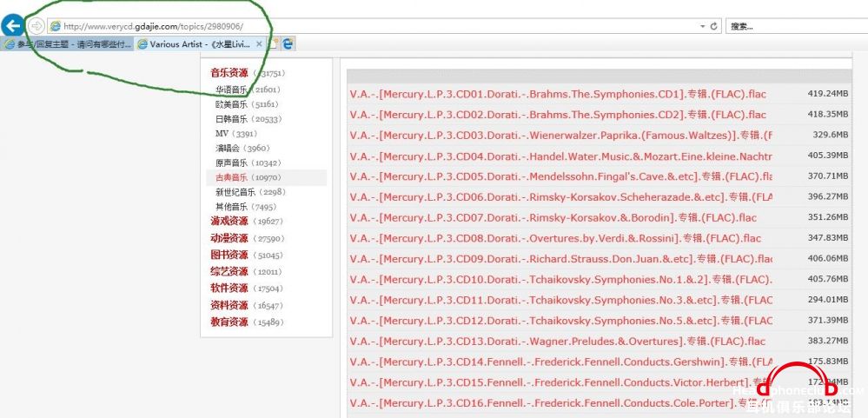868x418 pixels.
Task: Click the 396.27MB file size
Action: [827, 196]
